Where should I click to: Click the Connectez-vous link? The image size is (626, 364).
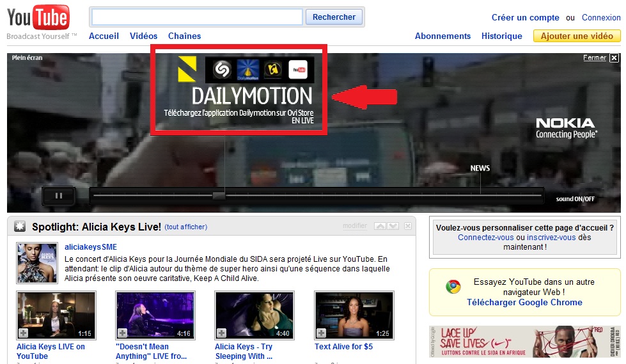(486, 237)
